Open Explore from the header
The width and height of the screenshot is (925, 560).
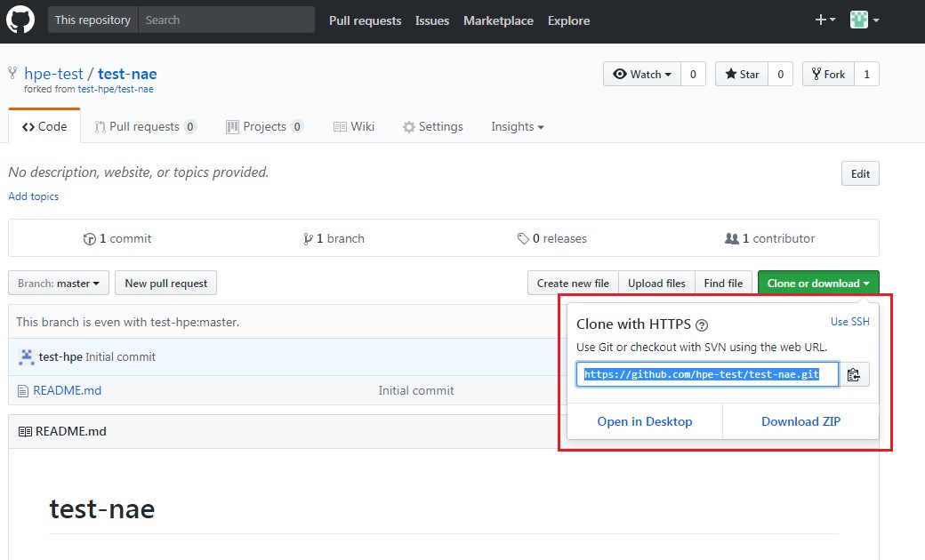click(568, 20)
